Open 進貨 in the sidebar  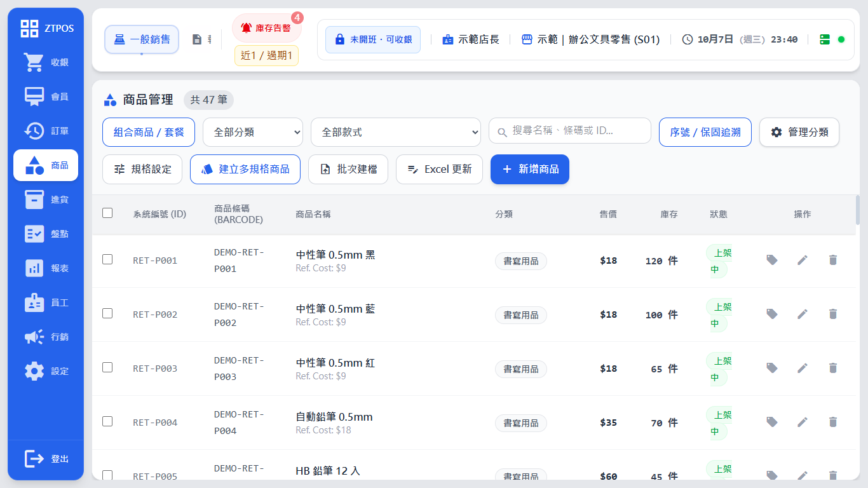point(46,200)
